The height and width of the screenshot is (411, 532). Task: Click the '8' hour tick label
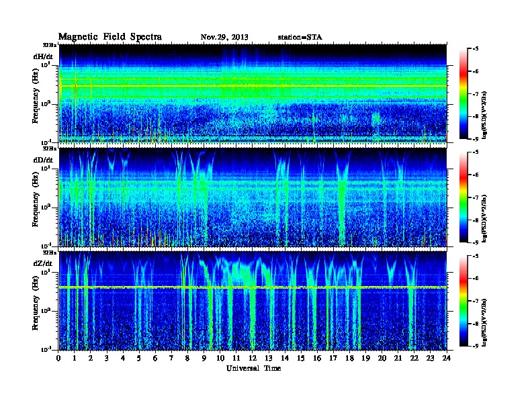(x=187, y=358)
